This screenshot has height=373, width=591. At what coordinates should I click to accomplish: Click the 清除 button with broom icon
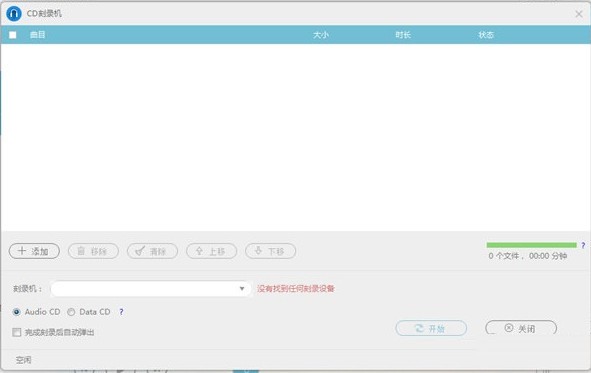(153, 251)
